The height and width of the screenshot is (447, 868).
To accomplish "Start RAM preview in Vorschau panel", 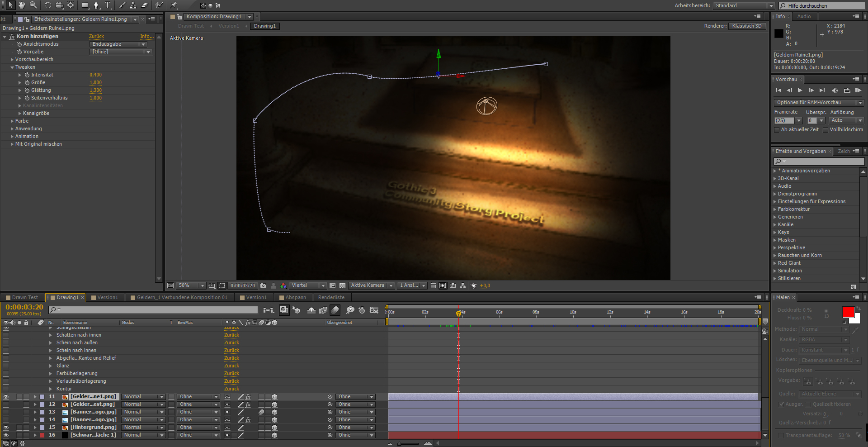I will tap(858, 90).
